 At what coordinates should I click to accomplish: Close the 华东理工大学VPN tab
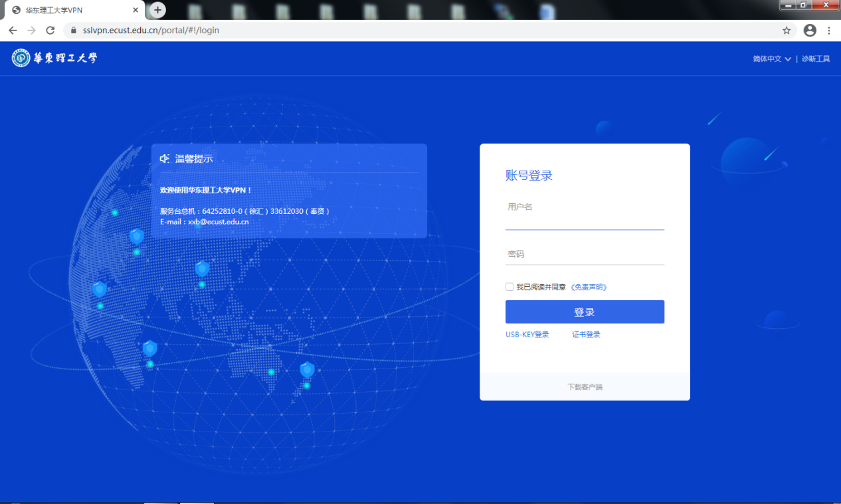[136, 10]
